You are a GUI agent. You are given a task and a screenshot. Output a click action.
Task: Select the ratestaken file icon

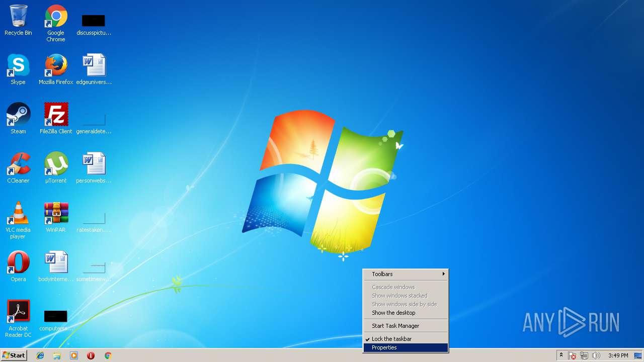click(94, 221)
